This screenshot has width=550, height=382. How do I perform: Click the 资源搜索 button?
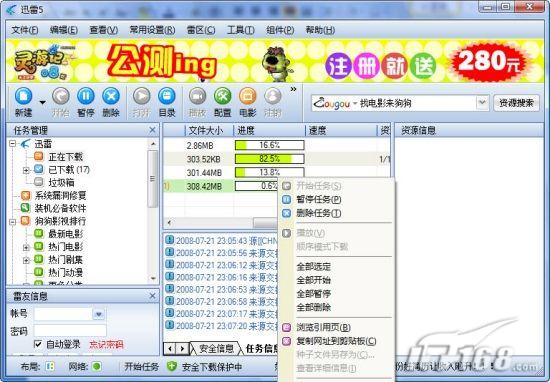[x=516, y=103]
